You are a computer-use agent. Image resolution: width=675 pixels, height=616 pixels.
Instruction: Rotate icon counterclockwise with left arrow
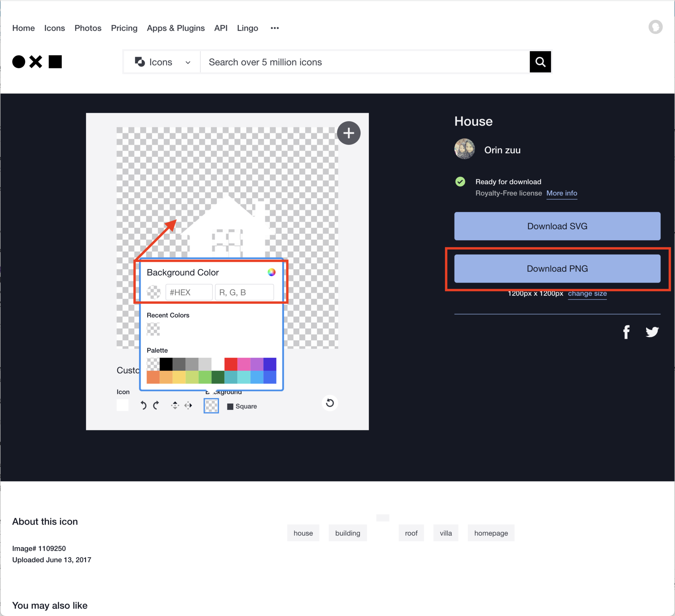(143, 406)
